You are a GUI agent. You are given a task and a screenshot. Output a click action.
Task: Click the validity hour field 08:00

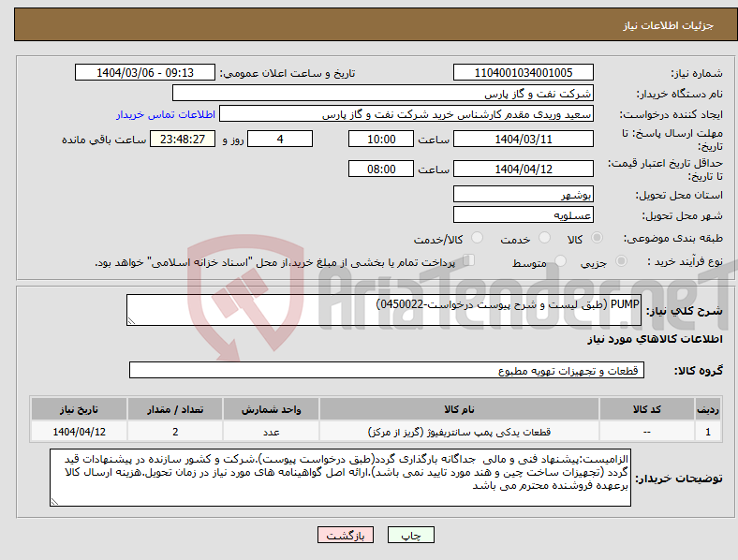(x=381, y=169)
